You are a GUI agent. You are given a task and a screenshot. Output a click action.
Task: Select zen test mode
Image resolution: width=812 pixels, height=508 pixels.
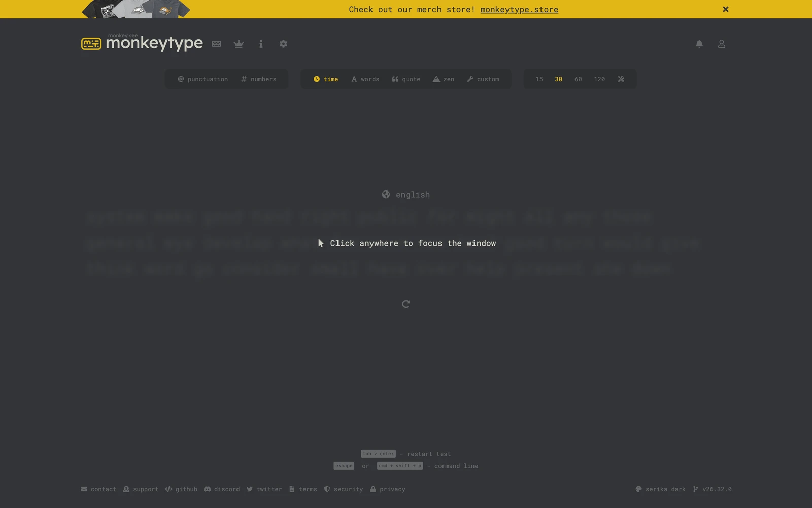click(444, 79)
